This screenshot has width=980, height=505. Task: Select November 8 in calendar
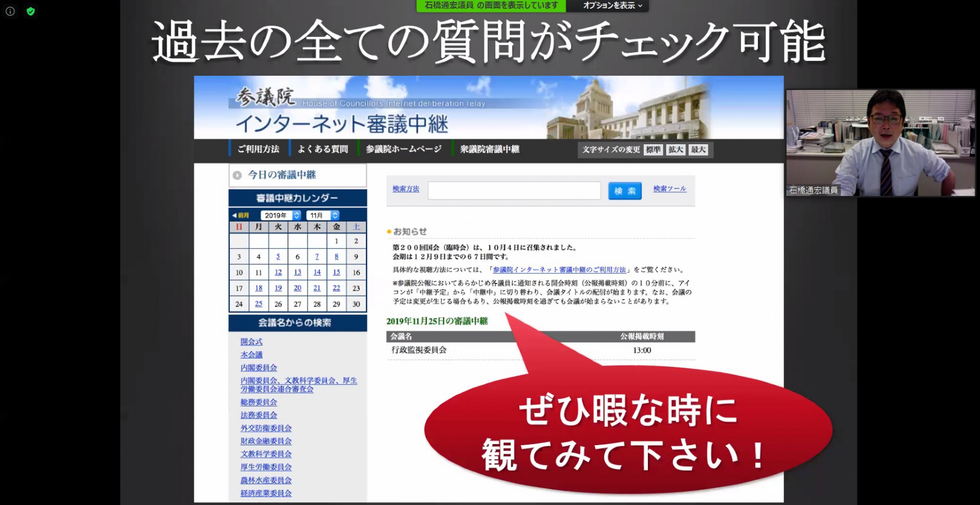336,257
